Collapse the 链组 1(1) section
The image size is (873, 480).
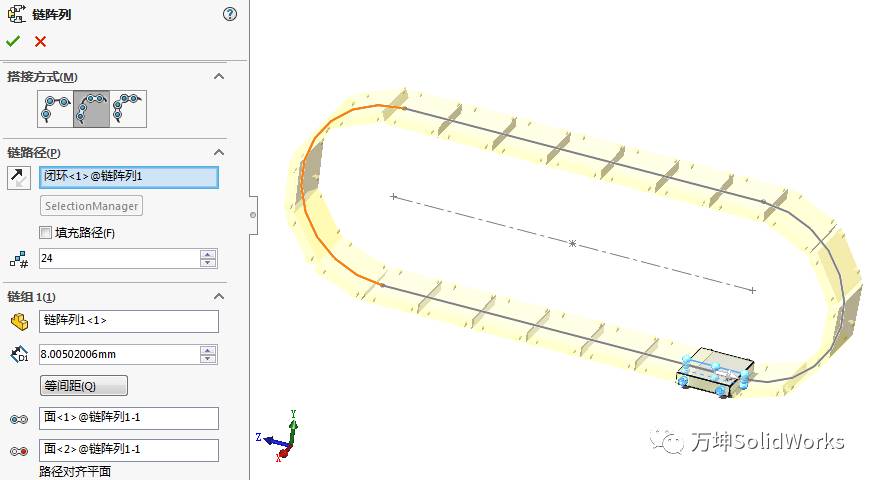click(219, 296)
